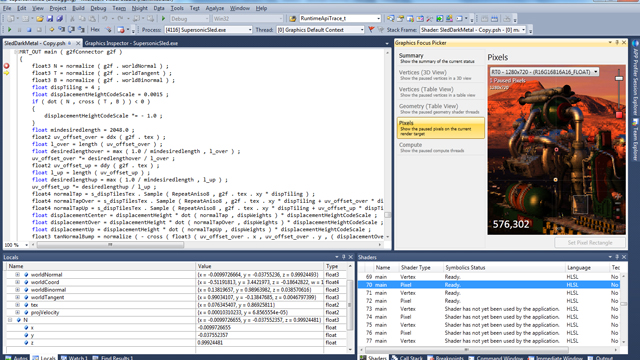Select Summary in Graphics Focus Picker

[x=440, y=58]
